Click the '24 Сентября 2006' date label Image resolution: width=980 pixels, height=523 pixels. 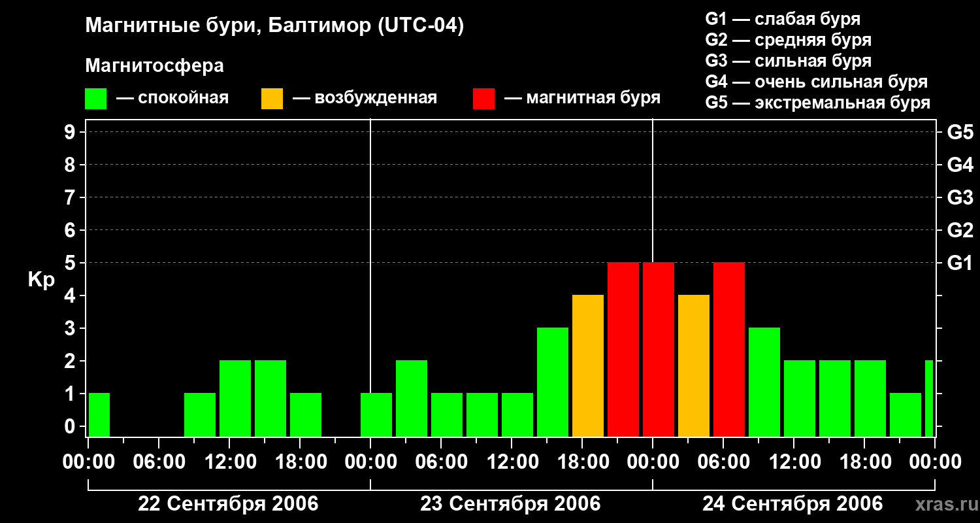(792, 504)
